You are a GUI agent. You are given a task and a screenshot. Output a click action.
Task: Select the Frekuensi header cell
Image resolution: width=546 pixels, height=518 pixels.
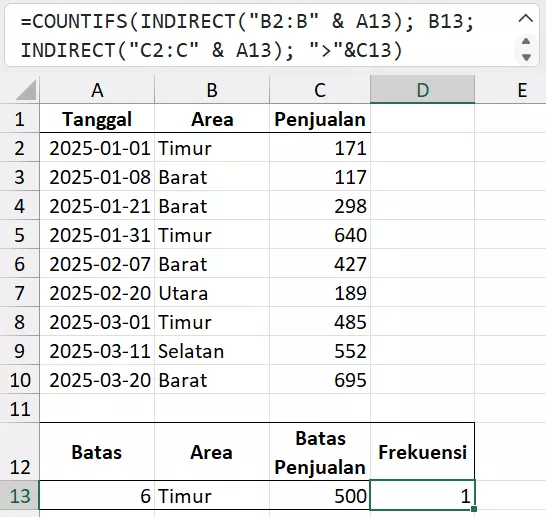tap(422, 452)
